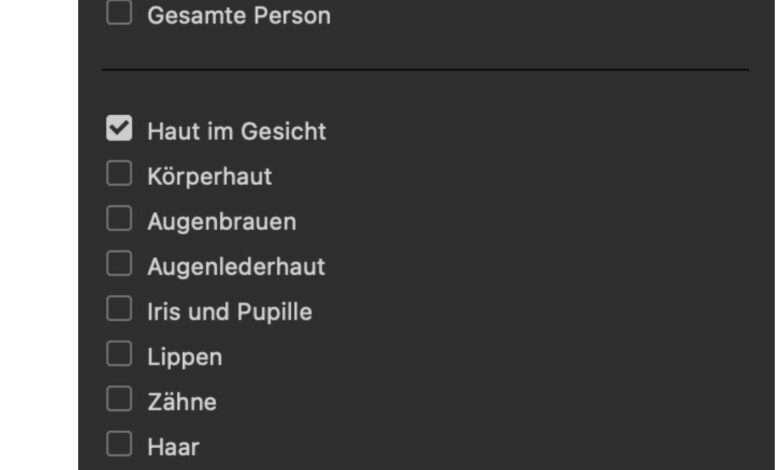
Task: Click the Körperhaut text label
Action: pos(209,177)
